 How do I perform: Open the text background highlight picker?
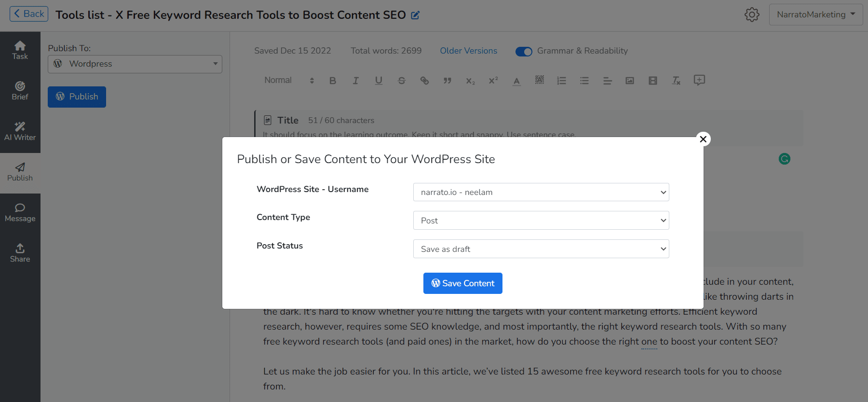(x=540, y=80)
